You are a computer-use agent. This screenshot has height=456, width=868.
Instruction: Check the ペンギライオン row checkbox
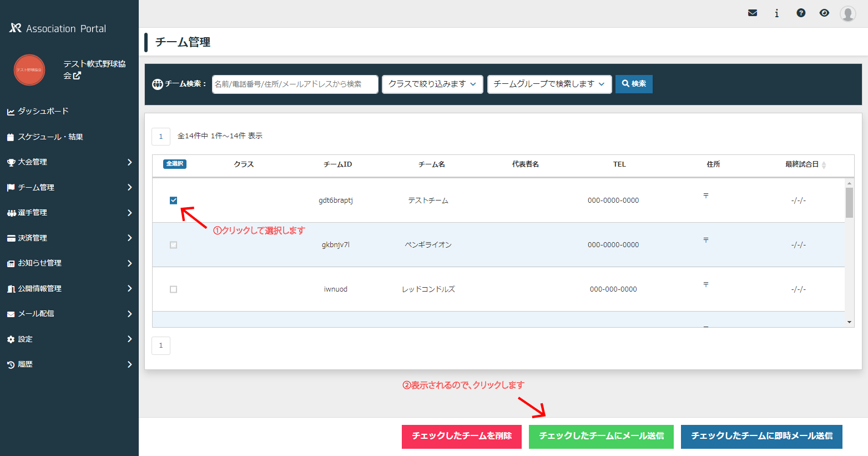(x=174, y=245)
